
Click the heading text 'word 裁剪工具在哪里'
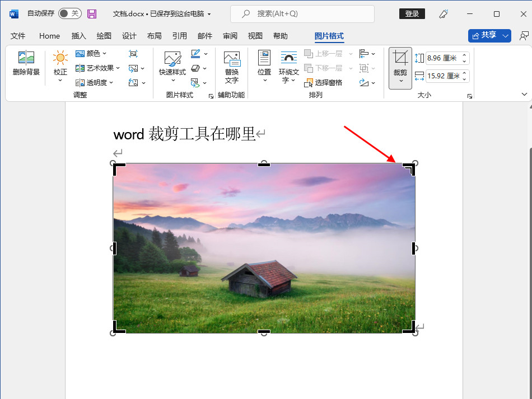point(184,134)
